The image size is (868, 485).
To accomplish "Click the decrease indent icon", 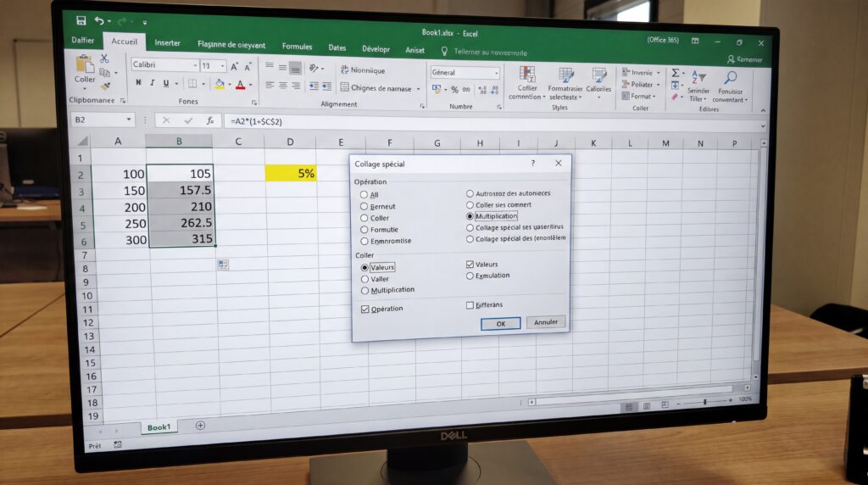I will coord(314,86).
